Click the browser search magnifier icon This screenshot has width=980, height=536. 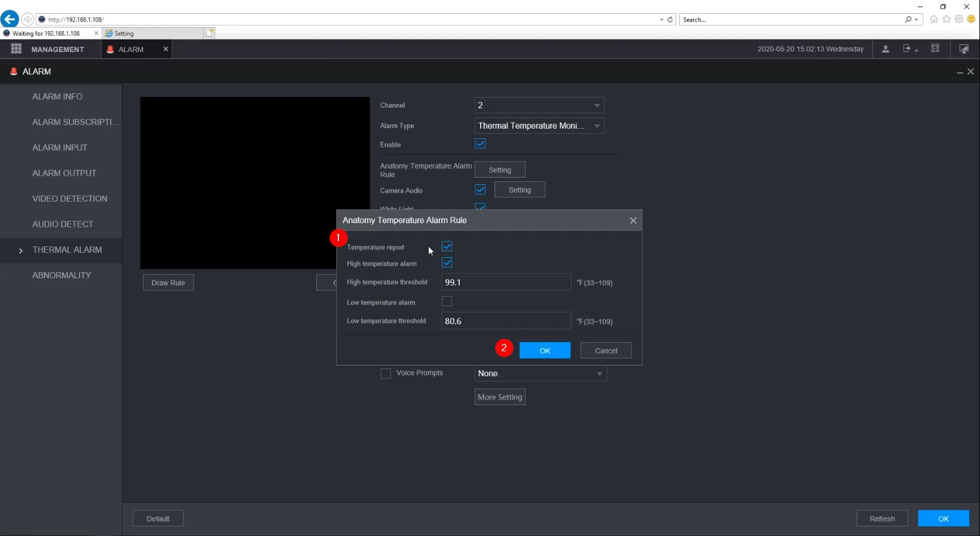(908, 20)
